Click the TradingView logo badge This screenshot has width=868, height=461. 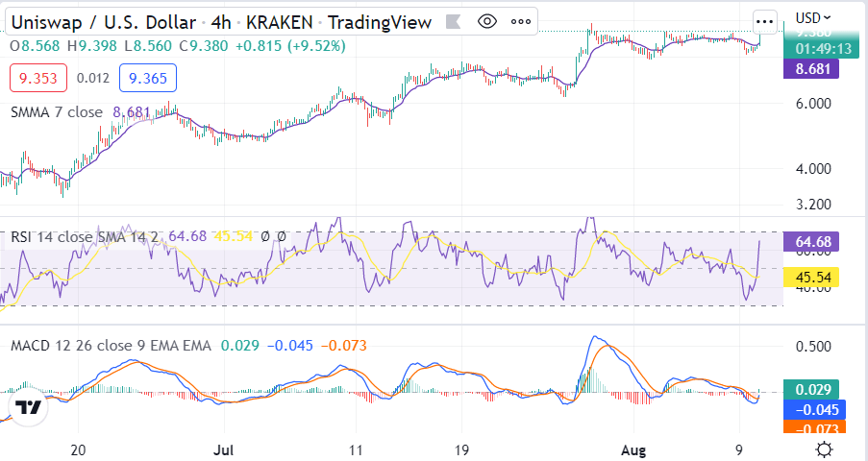click(28, 408)
